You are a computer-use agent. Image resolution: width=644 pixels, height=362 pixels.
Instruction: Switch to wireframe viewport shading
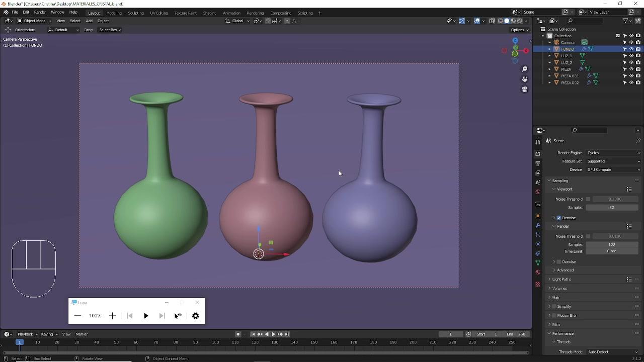coord(500,21)
